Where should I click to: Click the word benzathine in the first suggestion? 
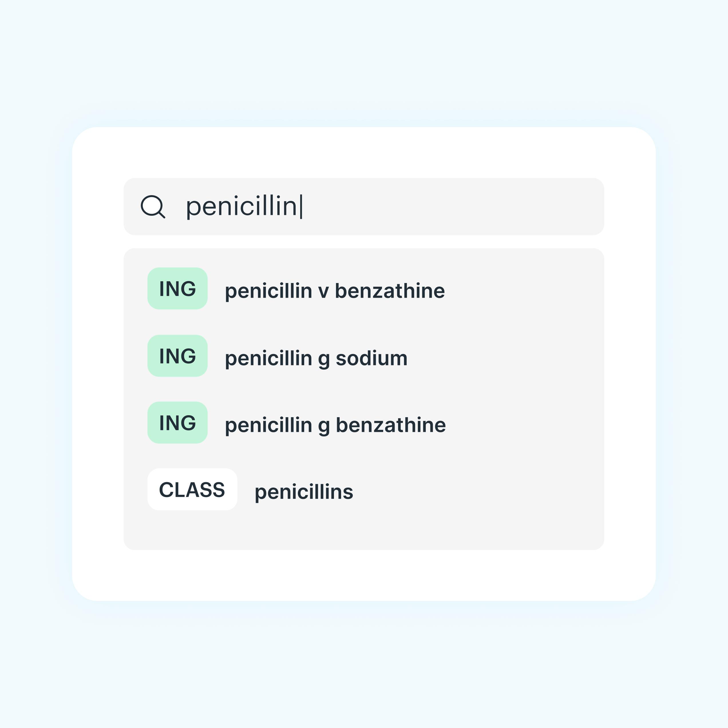390,291
